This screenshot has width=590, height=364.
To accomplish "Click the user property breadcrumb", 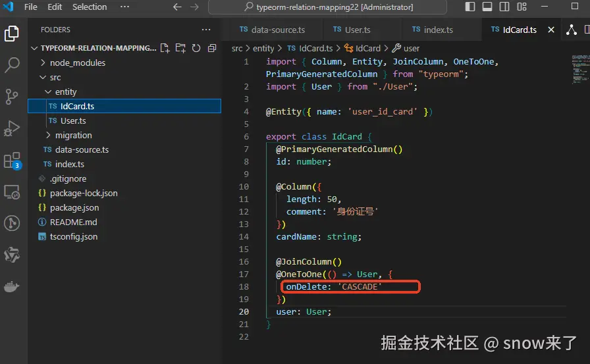I will 406,49.
